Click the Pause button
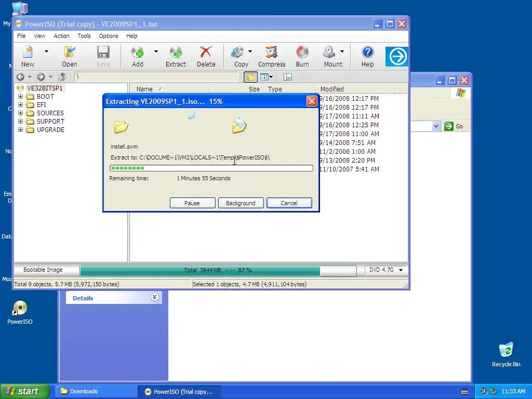This screenshot has width=532, height=399. (192, 203)
